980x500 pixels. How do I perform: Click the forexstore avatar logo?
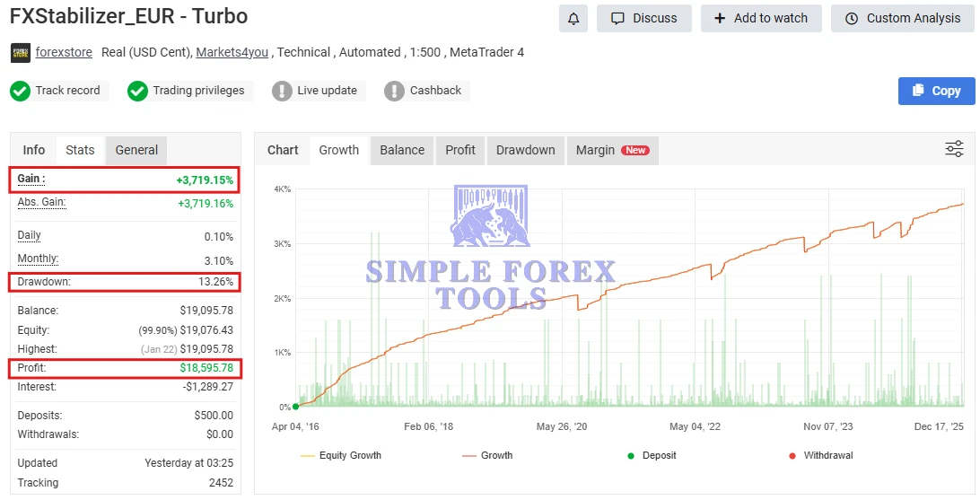[20, 53]
